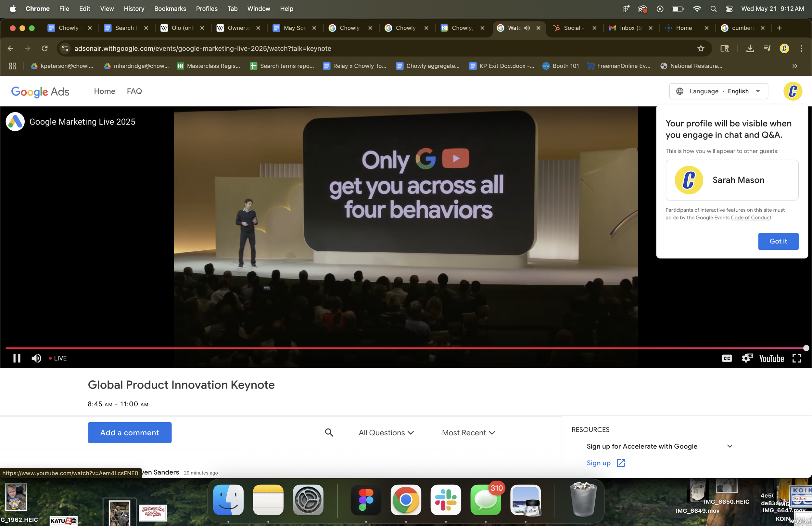This screenshot has width=812, height=526.
Task: Click Got it to dismiss profile notice
Action: tap(778, 241)
